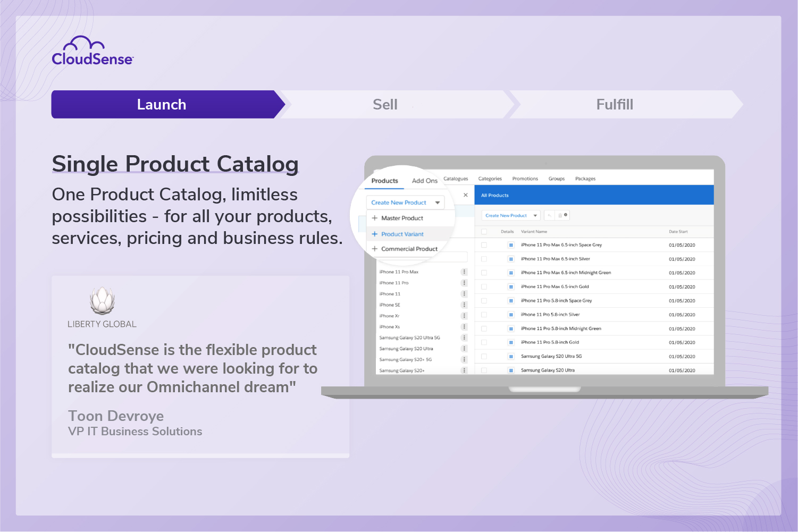Click the Liberty Global logo
Viewport: 798px width, 532px height.
click(102, 299)
